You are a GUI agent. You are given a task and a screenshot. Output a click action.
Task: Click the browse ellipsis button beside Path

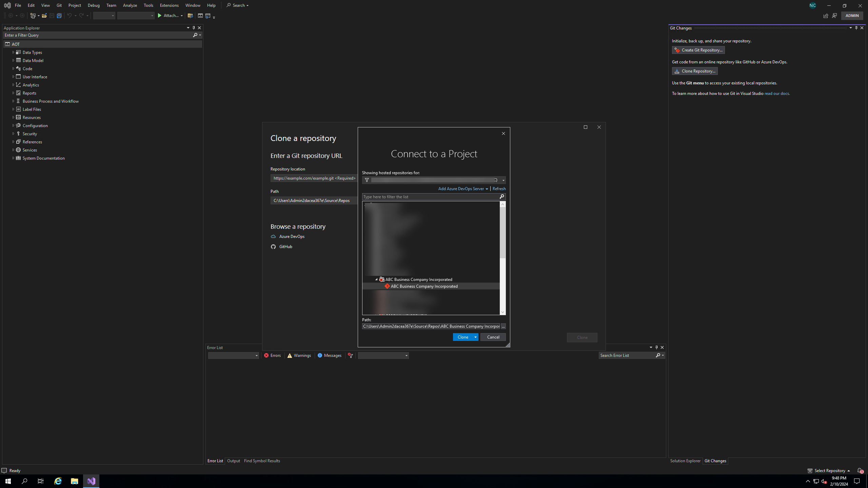pyautogui.click(x=503, y=326)
